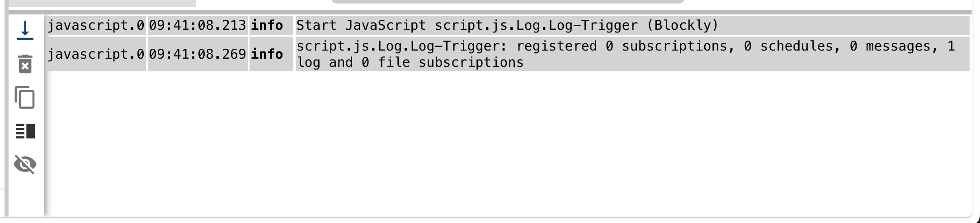Click the info level of the first row
The image size is (980, 223).
(x=267, y=25)
